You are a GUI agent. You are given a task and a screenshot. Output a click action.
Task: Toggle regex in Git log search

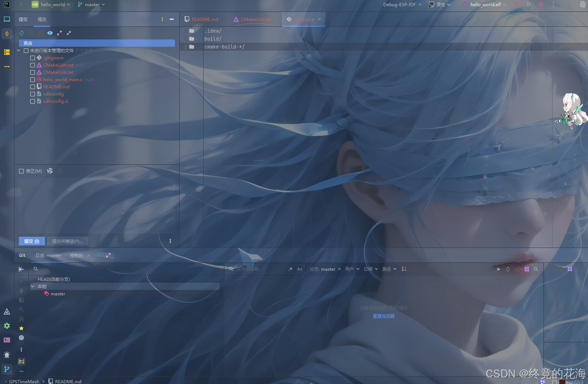pos(291,269)
